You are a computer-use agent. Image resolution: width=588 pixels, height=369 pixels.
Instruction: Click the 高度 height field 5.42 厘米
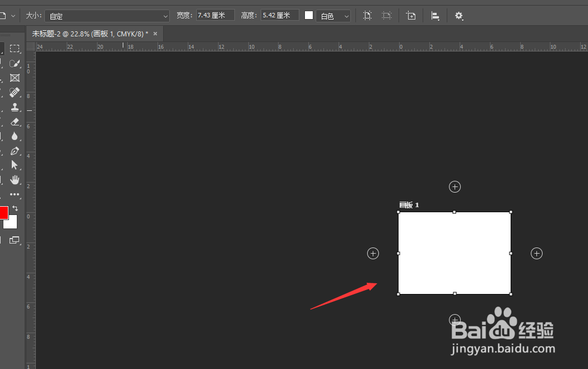pos(280,15)
